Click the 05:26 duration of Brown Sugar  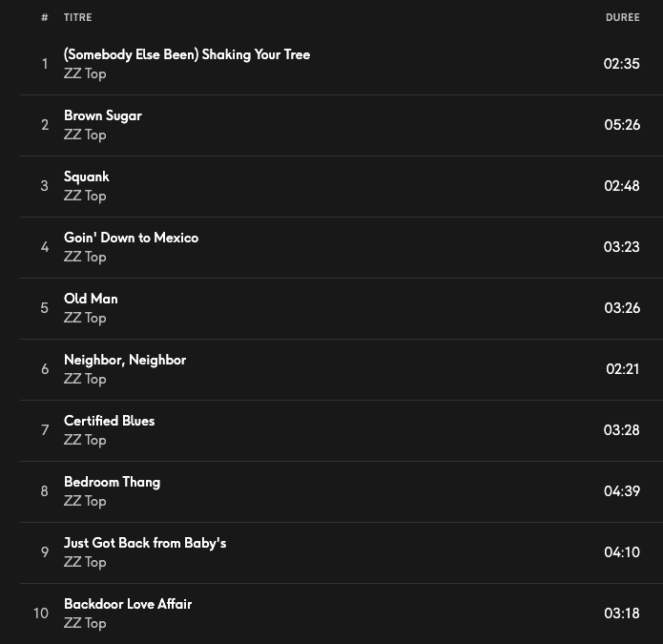[x=622, y=125]
